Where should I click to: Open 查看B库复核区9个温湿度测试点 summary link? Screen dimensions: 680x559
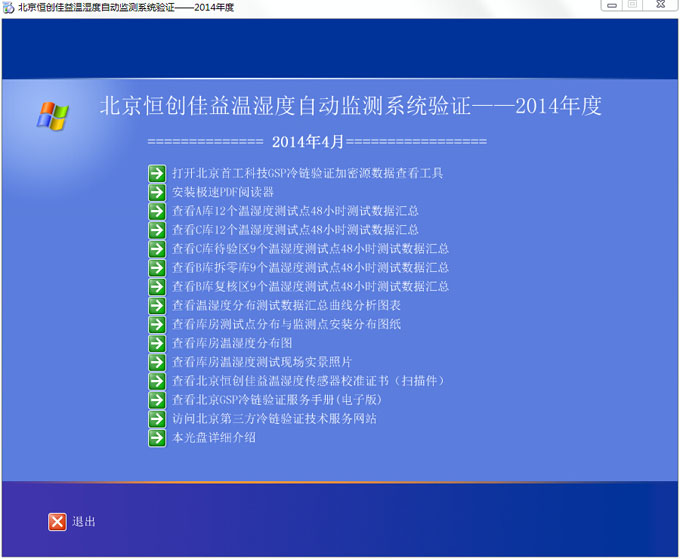(x=311, y=287)
